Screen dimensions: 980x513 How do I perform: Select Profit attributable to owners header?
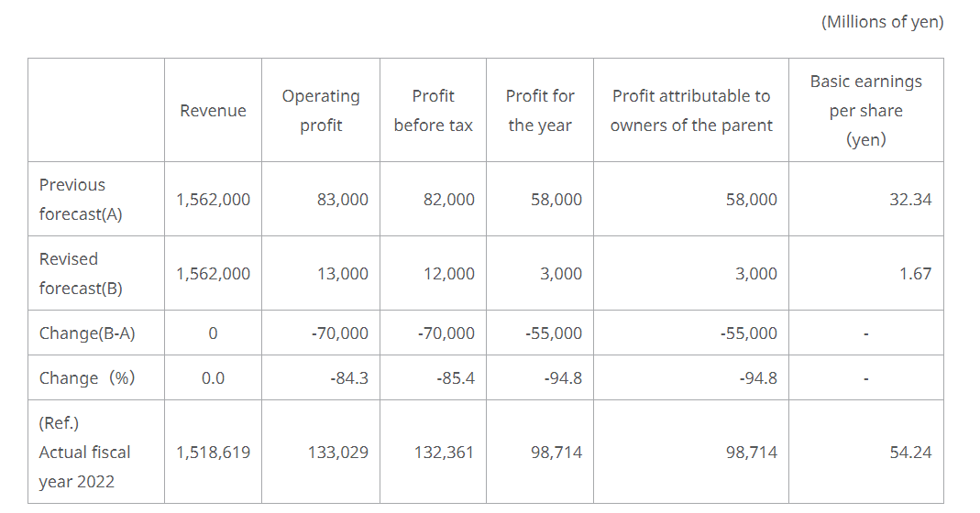point(691,111)
